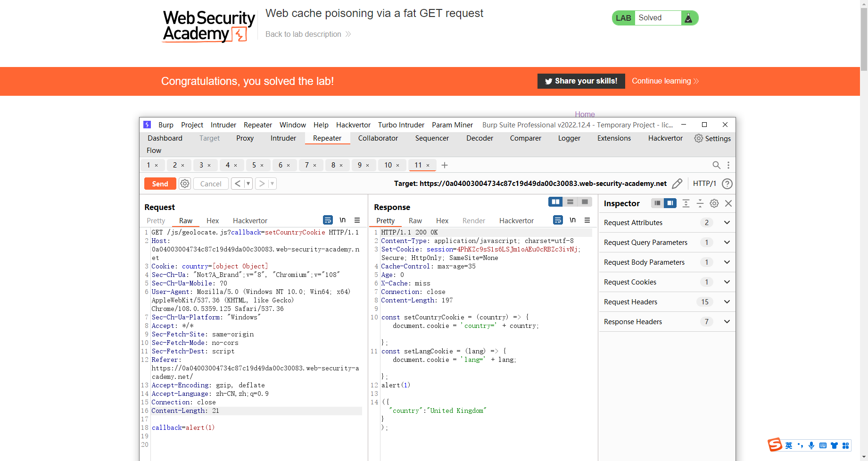This screenshot has width=868, height=461.
Task: Open Inspector settings gear icon
Action: (714, 203)
